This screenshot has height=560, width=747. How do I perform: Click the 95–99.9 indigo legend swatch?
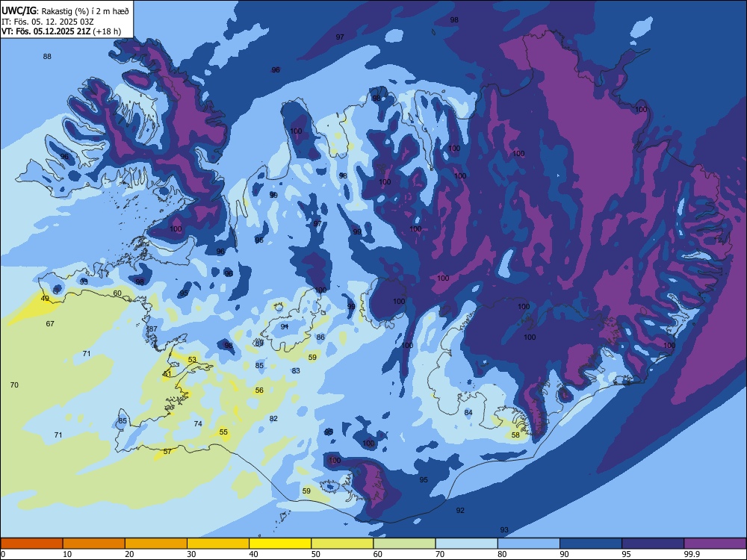coord(653,544)
